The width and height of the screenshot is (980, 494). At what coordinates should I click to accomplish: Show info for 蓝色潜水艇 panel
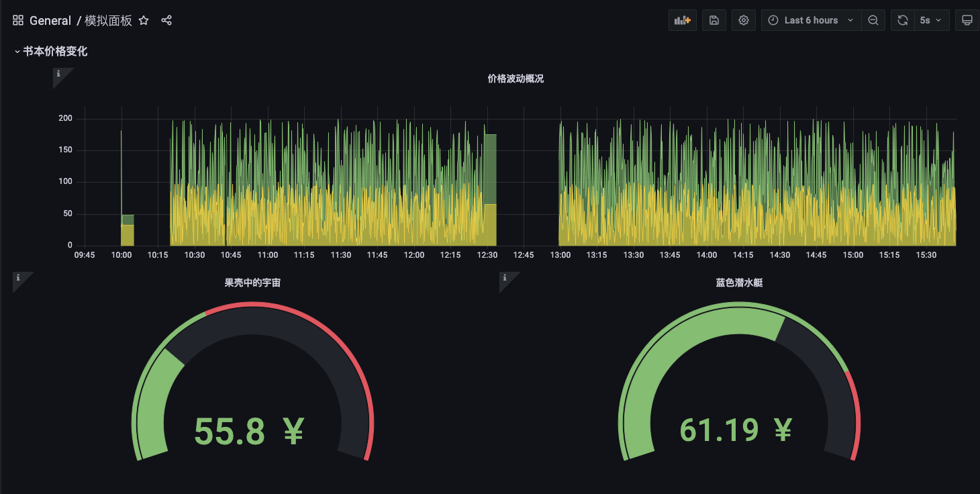505,277
